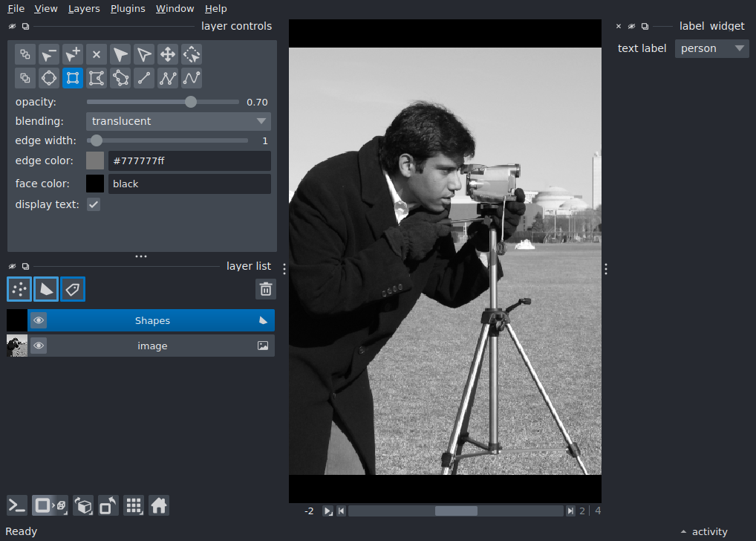Screen dimensions: 756x541
Task: Create a new labels layer
Action: 73,289
